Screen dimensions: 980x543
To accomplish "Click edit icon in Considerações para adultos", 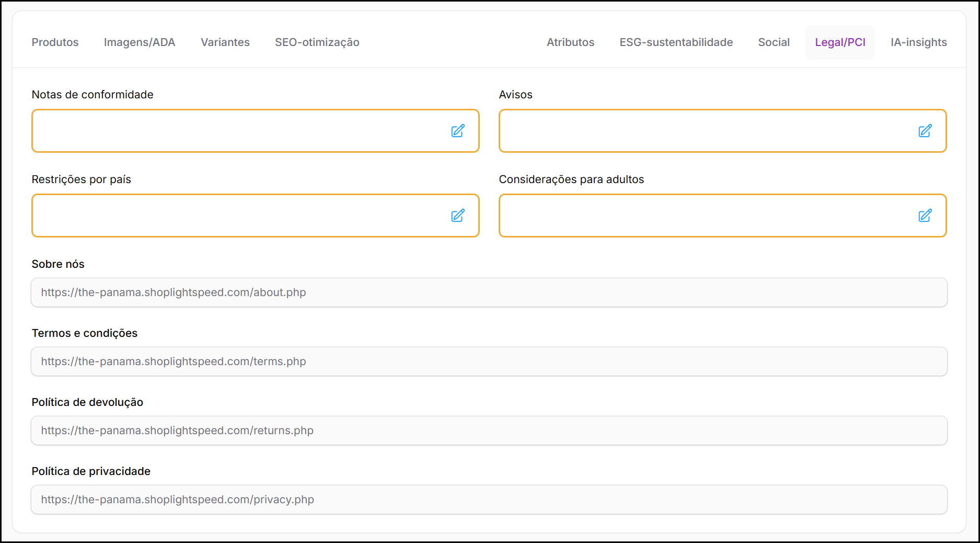I will point(925,216).
